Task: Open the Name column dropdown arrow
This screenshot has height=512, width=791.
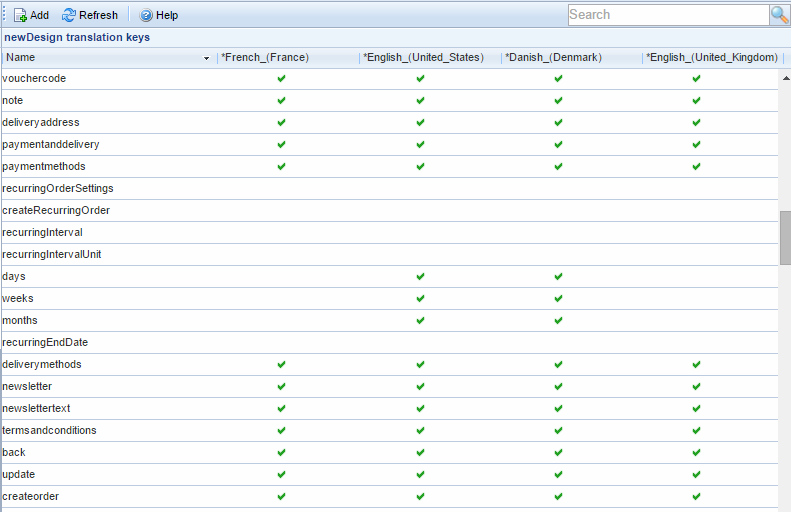Action: pyautogui.click(x=207, y=58)
